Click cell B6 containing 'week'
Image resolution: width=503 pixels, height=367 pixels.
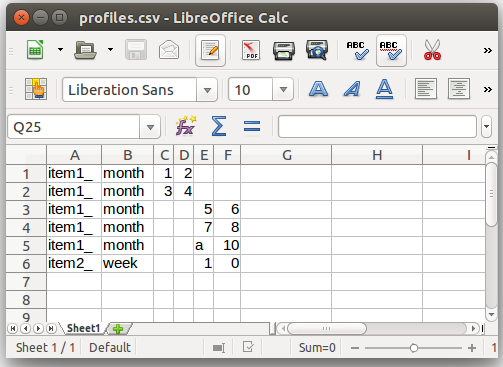[127, 264]
